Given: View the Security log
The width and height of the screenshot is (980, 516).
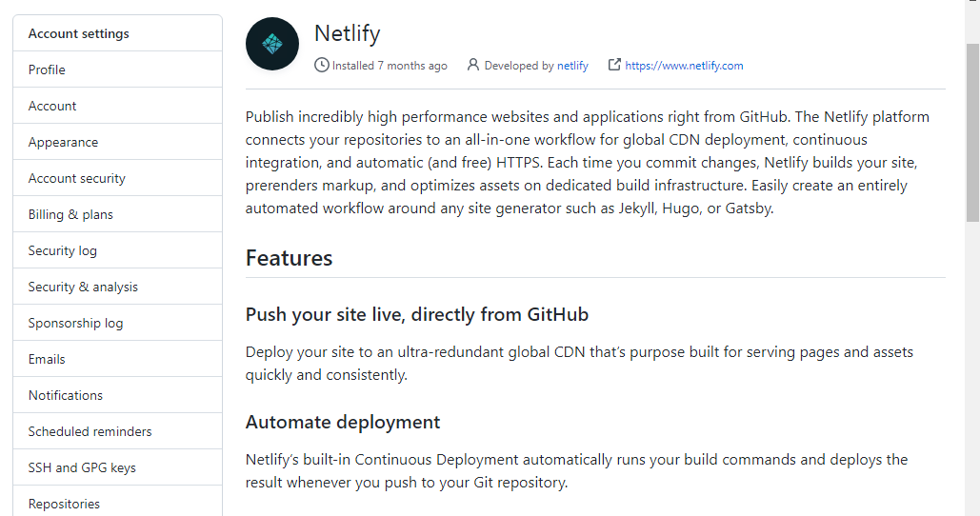Looking at the screenshot, I should 117,250.
